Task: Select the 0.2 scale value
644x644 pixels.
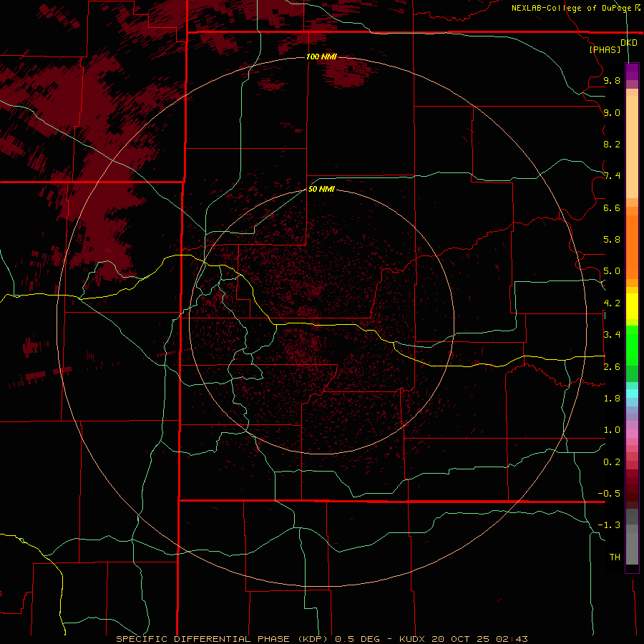Action: (612, 462)
